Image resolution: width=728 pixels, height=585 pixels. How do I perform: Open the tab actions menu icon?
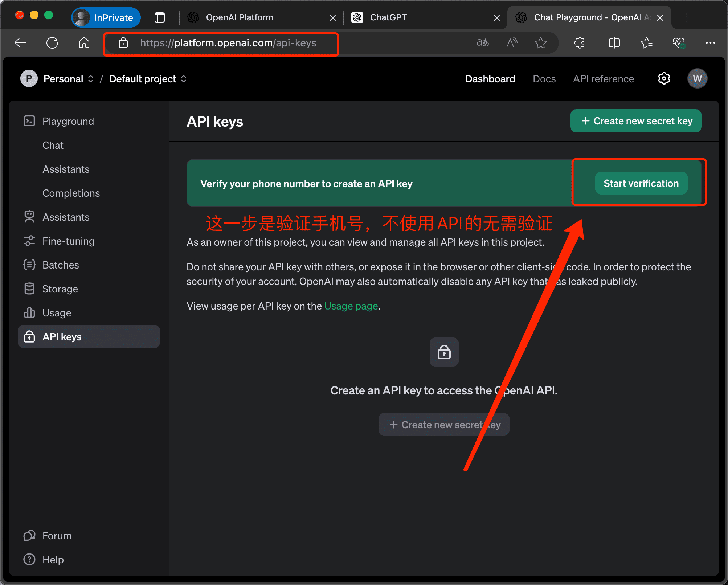coord(160,17)
